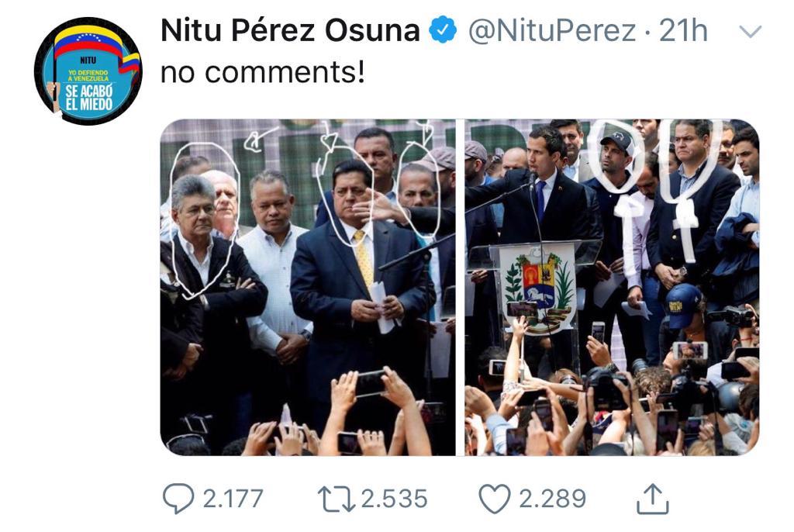Image resolution: width=794 pixels, height=532 pixels.
Task: Expand the tweet options chevron
Action: point(750,32)
